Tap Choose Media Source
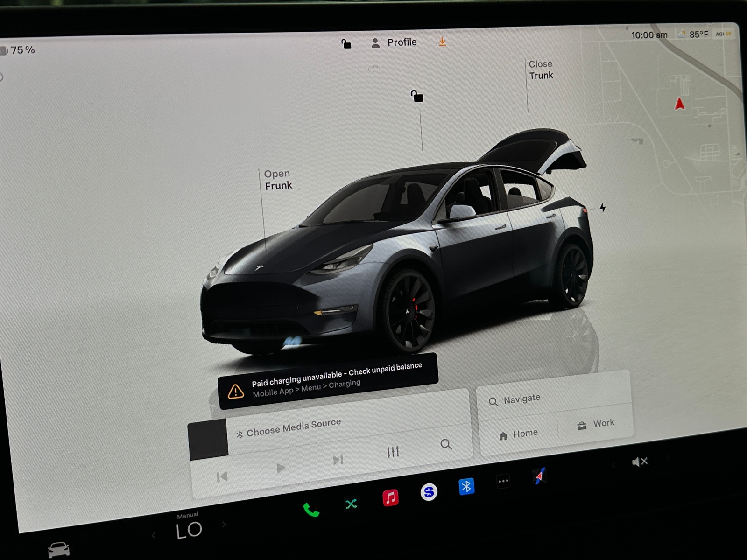 [x=293, y=427]
